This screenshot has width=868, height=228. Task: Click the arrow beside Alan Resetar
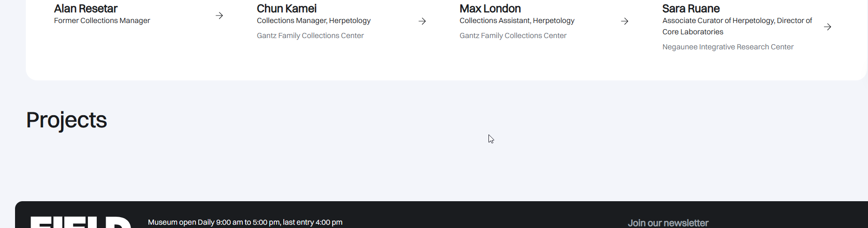coord(219,16)
